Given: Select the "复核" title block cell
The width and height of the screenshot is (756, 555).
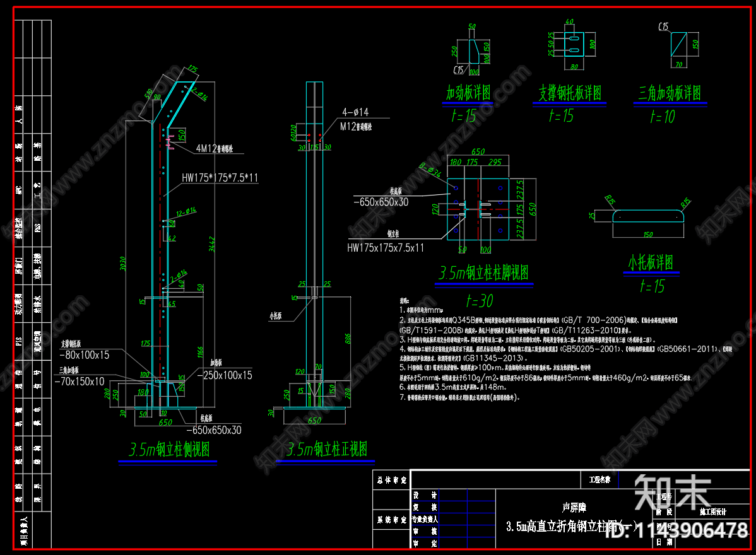Looking at the screenshot, I should [x=425, y=507].
